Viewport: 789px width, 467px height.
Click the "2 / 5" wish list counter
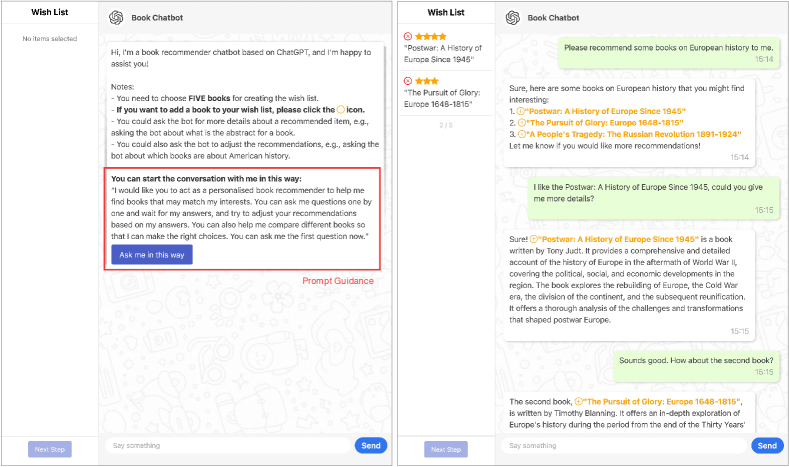coord(446,125)
